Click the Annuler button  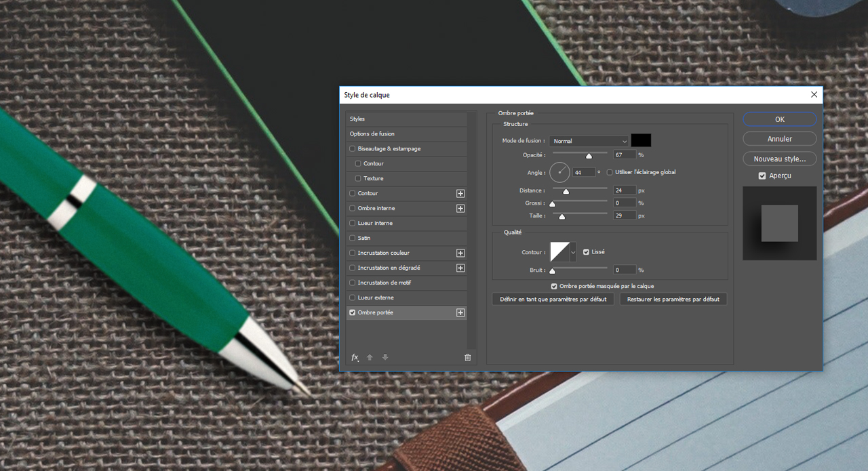click(780, 139)
